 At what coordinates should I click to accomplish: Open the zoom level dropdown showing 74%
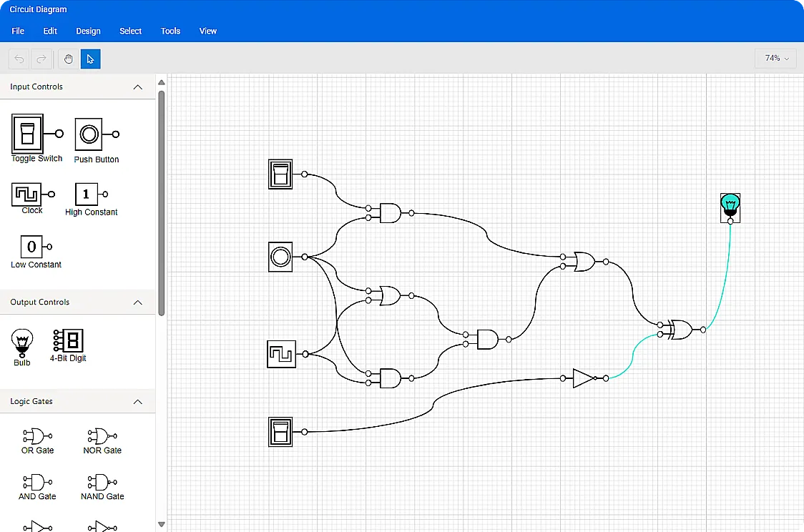[x=775, y=58]
